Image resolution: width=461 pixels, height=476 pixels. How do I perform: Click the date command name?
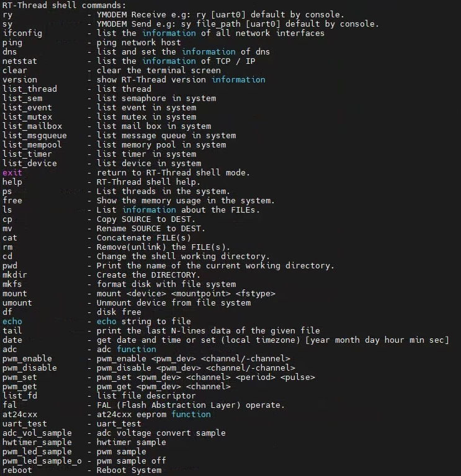[x=12, y=340]
